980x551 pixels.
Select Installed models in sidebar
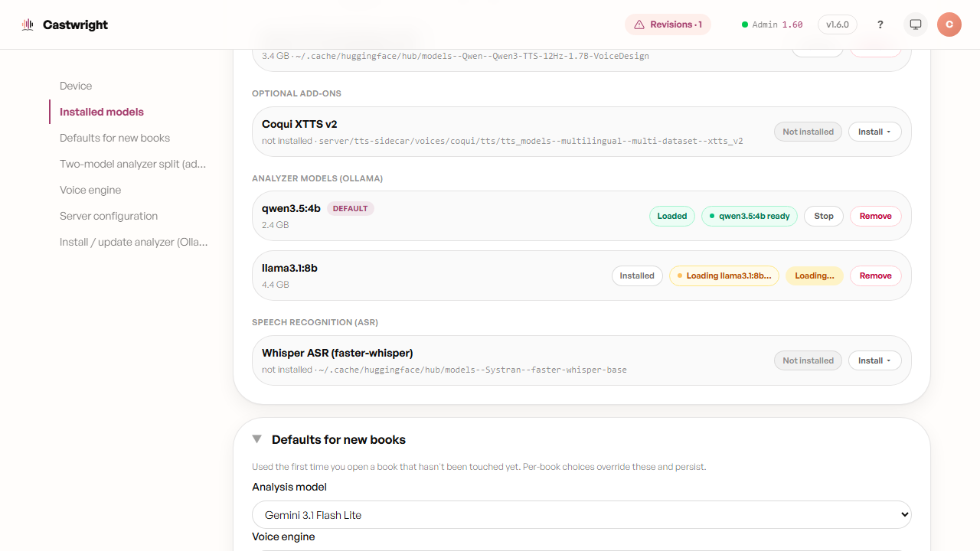pos(102,112)
